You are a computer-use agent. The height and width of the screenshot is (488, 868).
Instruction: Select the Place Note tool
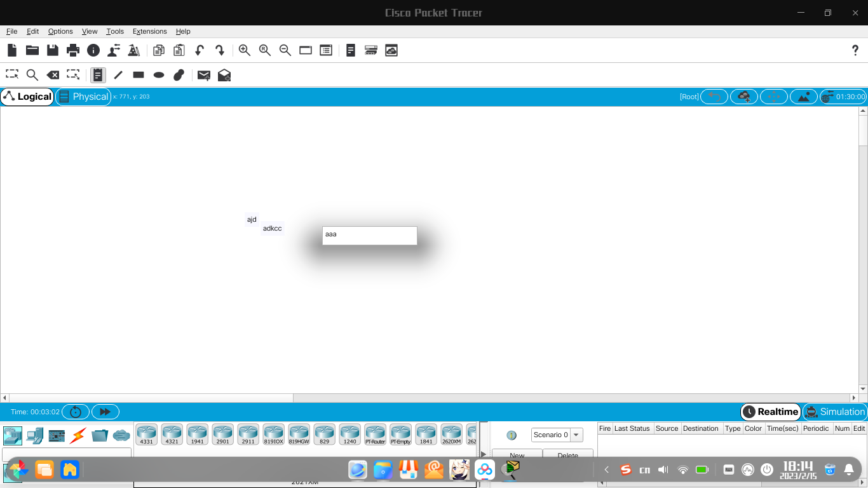coord(98,75)
